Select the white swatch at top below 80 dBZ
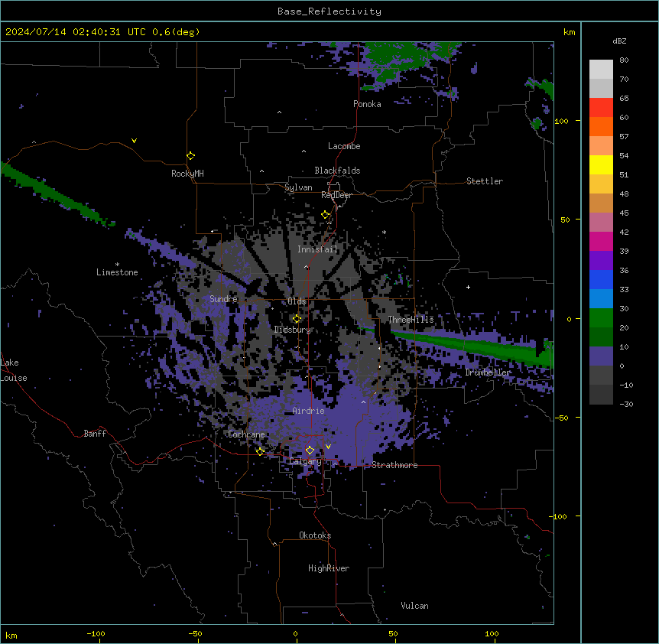The height and width of the screenshot is (644, 659). tap(601, 69)
